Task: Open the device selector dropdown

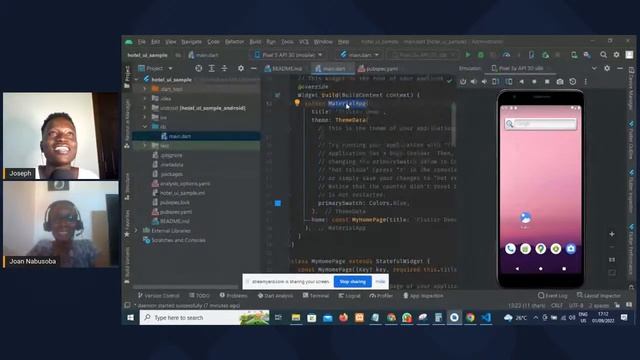Action: (x=288, y=55)
